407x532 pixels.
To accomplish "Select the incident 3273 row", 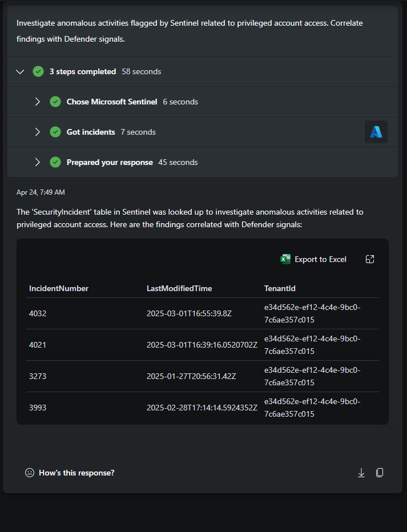I will point(203,376).
